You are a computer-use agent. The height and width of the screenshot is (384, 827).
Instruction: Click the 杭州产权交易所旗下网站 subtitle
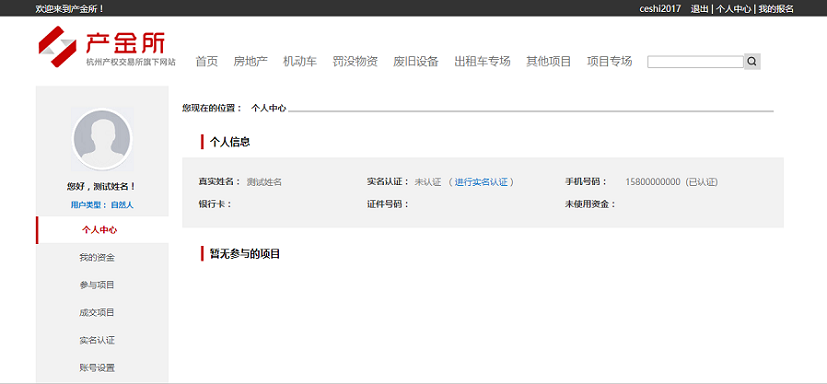pyautogui.click(x=131, y=62)
